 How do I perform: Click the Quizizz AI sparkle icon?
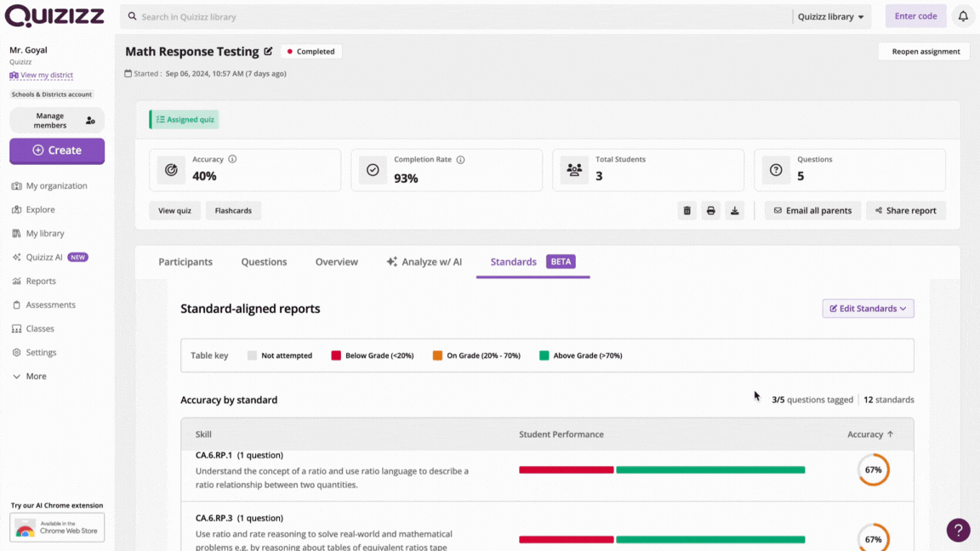coord(17,257)
